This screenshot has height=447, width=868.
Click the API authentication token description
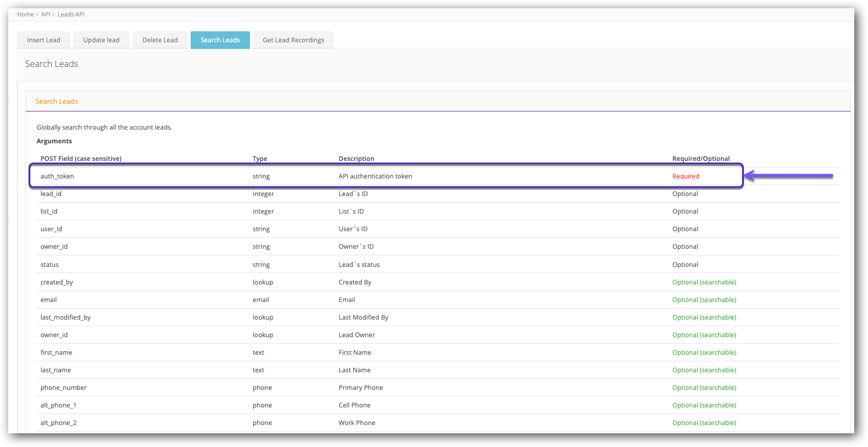pyautogui.click(x=375, y=176)
